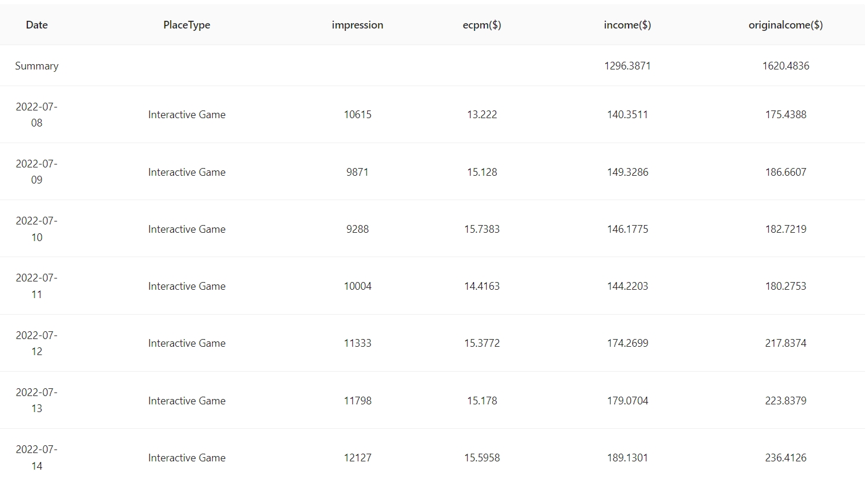
Task: Select the income($) column header
Action: pyautogui.click(x=627, y=25)
